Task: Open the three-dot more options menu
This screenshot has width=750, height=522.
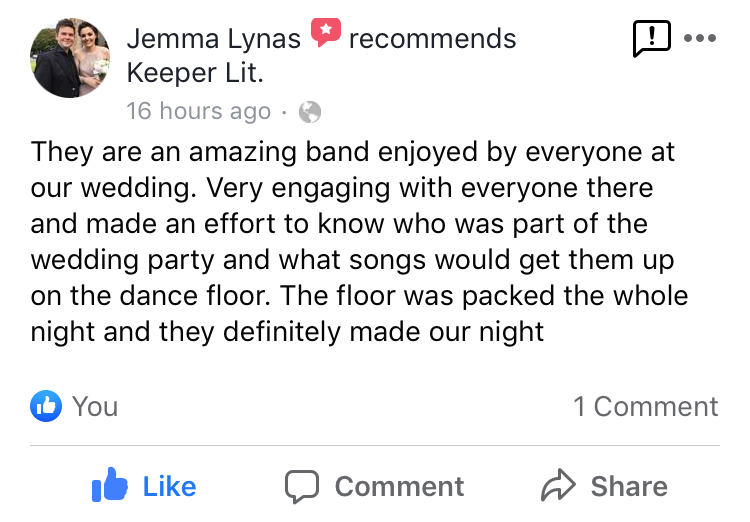Action: [x=700, y=39]
